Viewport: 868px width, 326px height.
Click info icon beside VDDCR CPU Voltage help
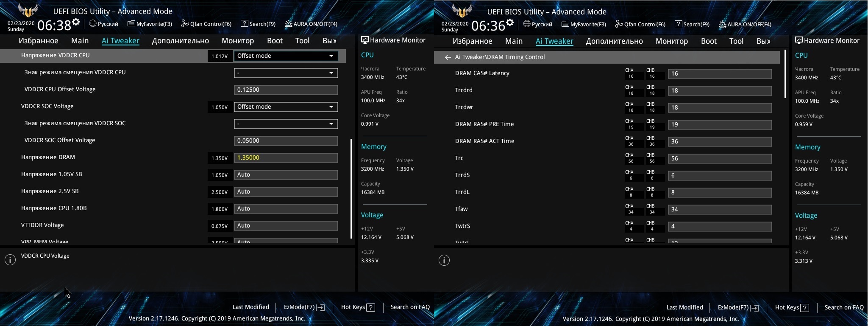point(10,260)
